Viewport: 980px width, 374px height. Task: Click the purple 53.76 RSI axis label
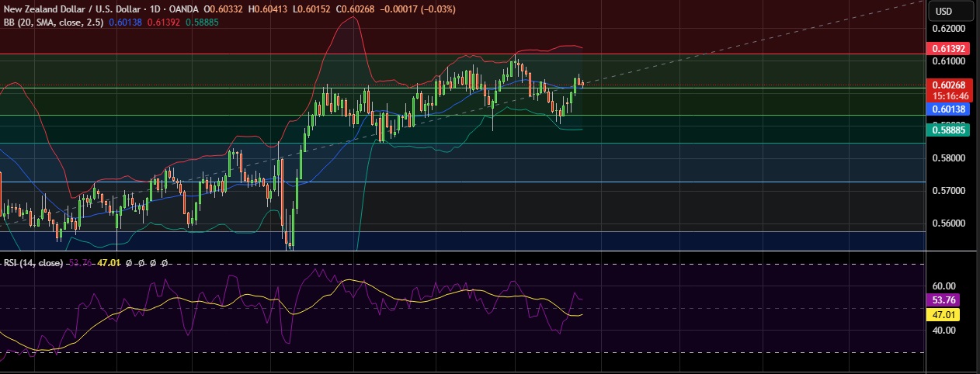[944, 300]
